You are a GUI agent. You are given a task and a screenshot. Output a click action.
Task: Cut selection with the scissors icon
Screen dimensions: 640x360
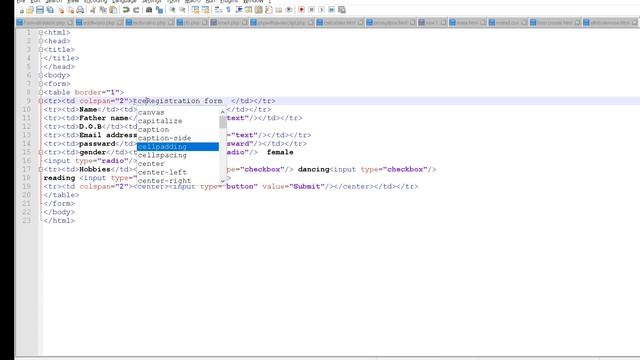(x=93, y=10)
